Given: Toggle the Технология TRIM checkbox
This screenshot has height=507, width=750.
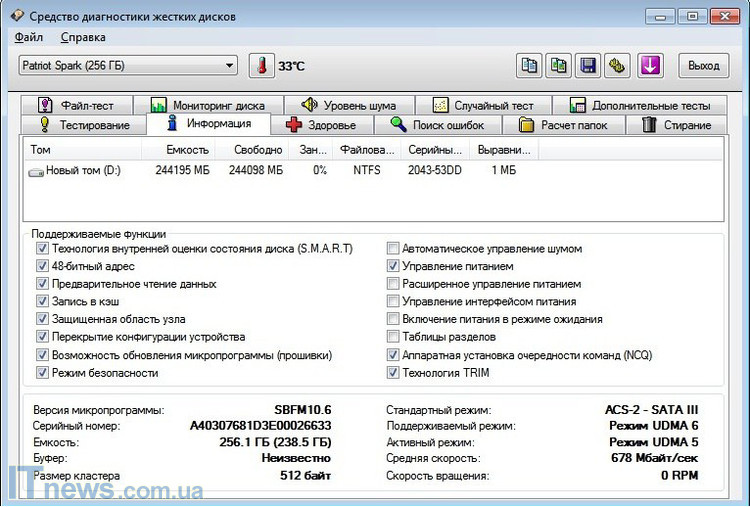Looking at the screenshot, I should (x=393, y=373).
